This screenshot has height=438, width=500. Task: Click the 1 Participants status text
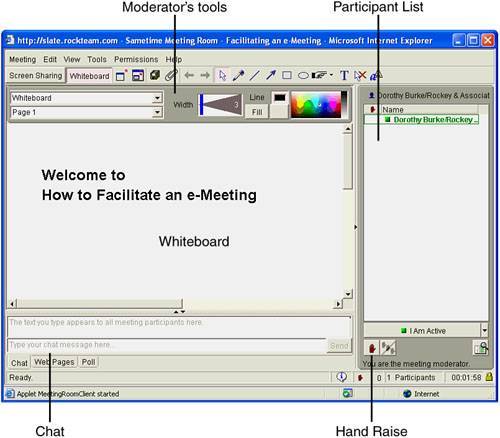click(x=411, y=378)
